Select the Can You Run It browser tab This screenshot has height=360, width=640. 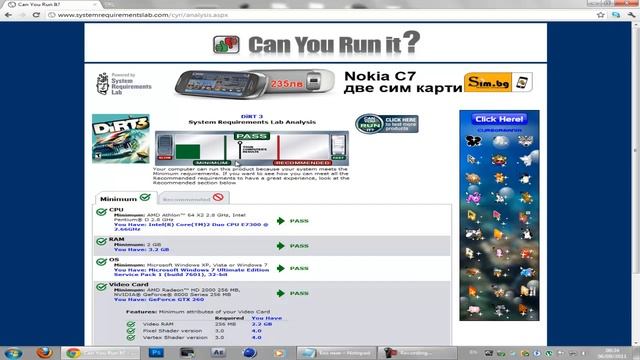(53, 4)
